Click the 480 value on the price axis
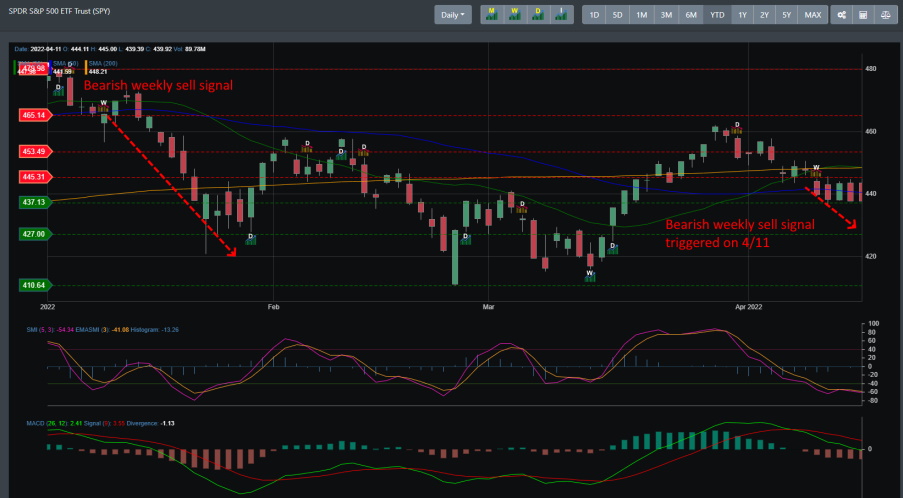Viewport: 903px width, 498px height. [x=871, y=69]
